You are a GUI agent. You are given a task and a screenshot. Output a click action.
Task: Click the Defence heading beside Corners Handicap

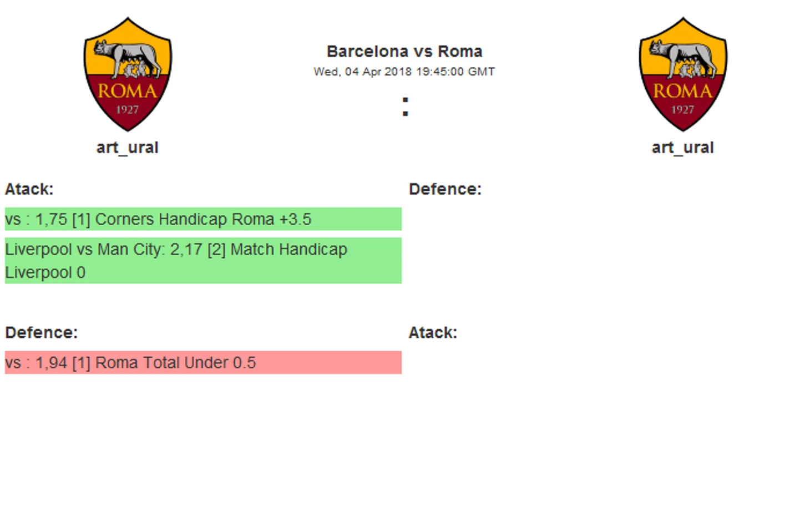click(445, 189)
